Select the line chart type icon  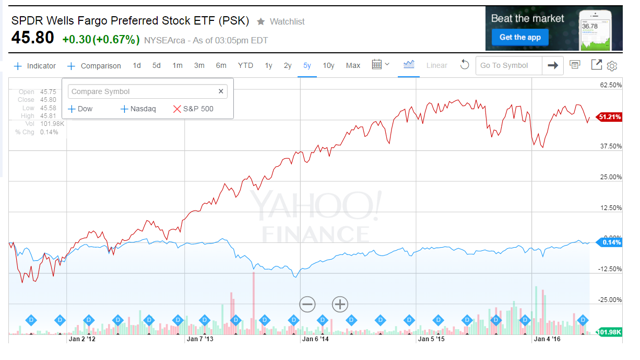(x=409, y=64)
